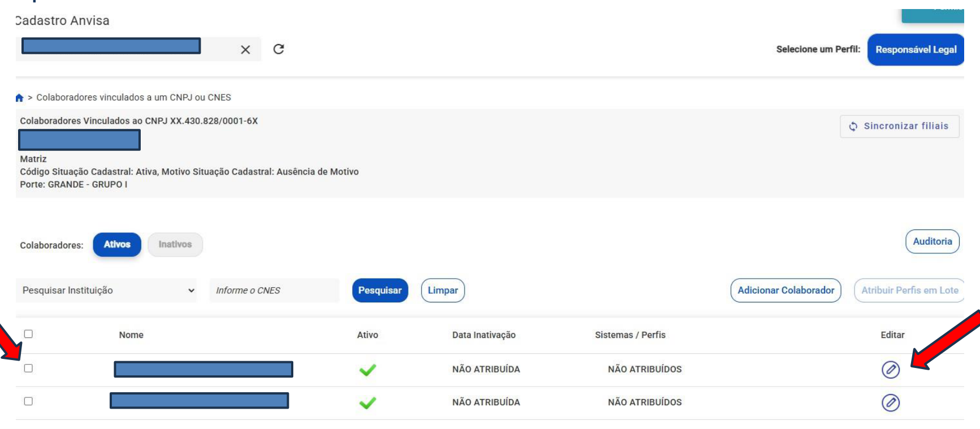Click Sincronizar filiais
Viewport: 980px width, 429px height.
900,126
